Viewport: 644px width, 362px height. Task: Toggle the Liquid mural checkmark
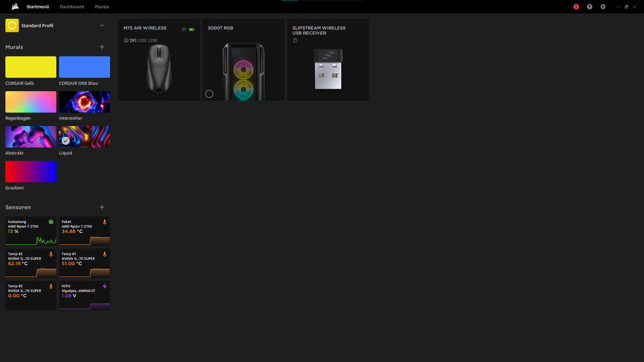click(x=66, y=141)
